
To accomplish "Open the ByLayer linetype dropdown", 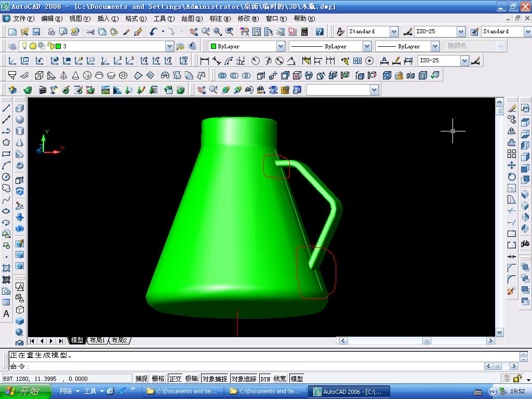I will point(367,46).
